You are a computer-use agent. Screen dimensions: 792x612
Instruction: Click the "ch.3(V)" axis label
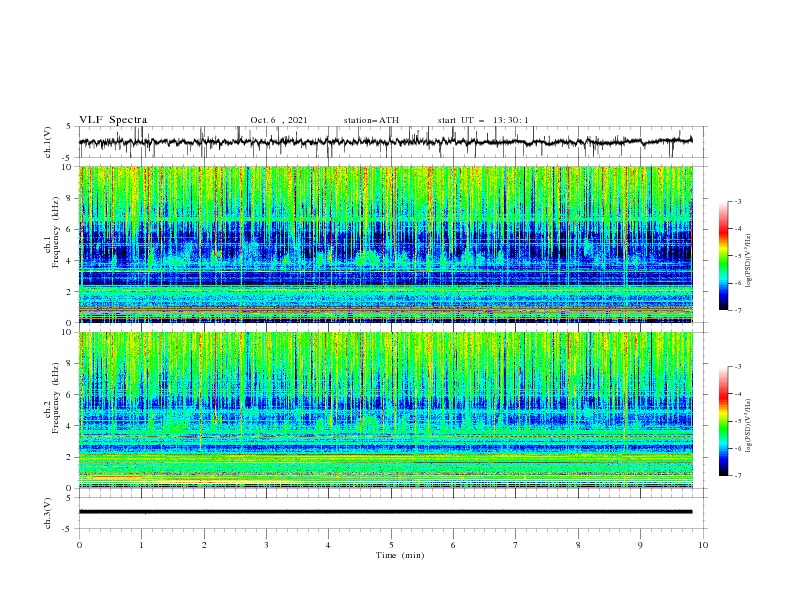(x=48, y=513)
